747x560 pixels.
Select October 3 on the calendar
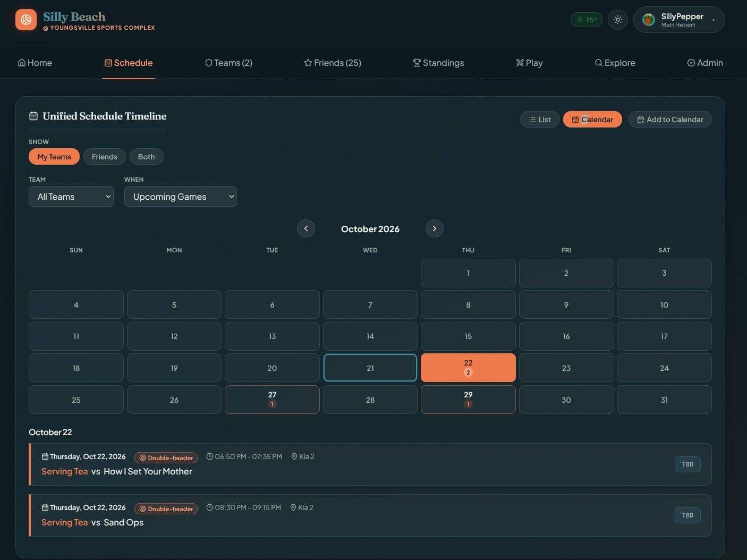tap(664, 273)
